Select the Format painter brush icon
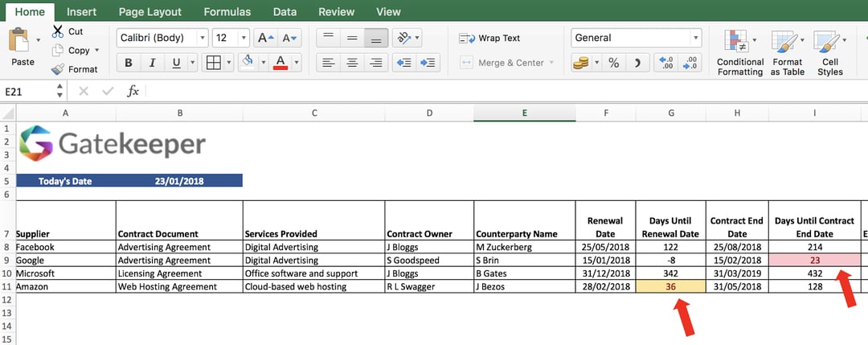The image size is (868, 345). coord(58,69)
